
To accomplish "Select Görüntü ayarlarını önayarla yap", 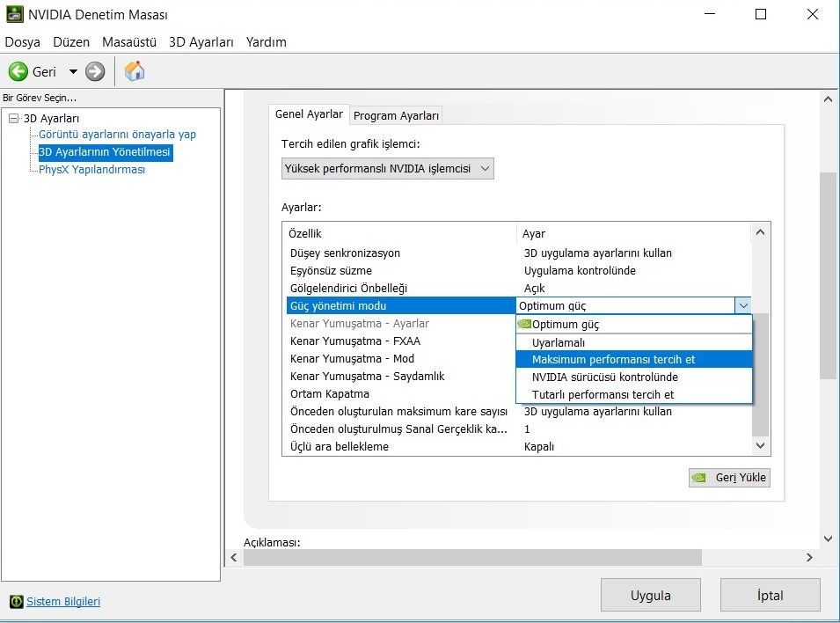I will (x=117, y=134).
